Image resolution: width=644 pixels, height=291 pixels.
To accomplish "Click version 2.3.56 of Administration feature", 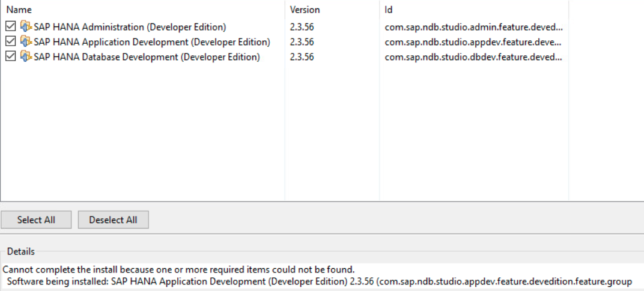I will point(302,27).
